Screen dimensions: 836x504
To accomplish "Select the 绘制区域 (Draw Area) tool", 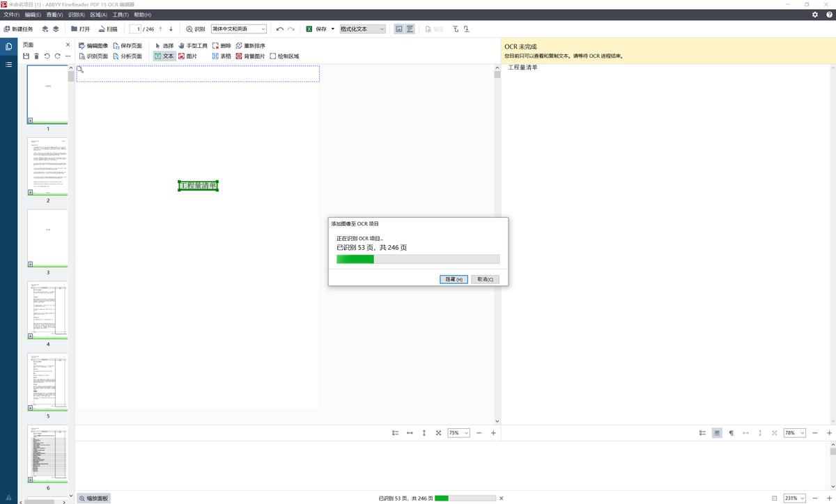I will coord(284,56).
